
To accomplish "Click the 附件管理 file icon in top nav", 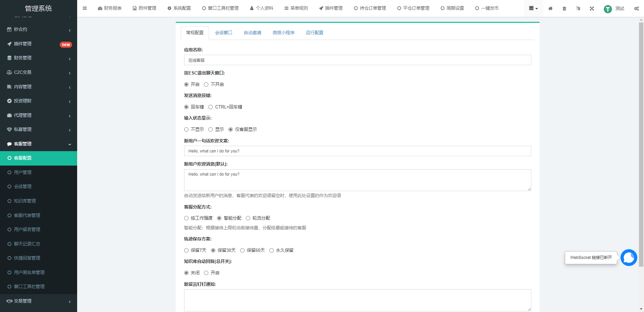I will (135, 8).
